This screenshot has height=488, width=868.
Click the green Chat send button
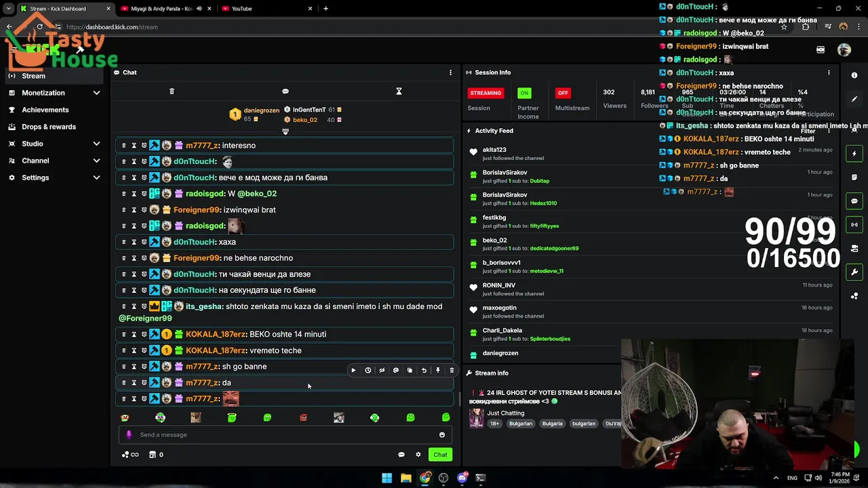(x=440, y=455)
